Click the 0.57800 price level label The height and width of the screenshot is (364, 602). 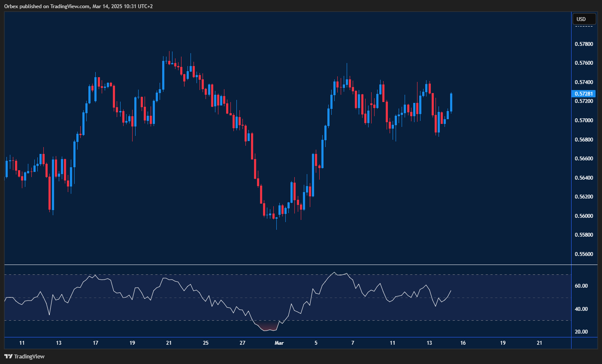coord(584,44)
